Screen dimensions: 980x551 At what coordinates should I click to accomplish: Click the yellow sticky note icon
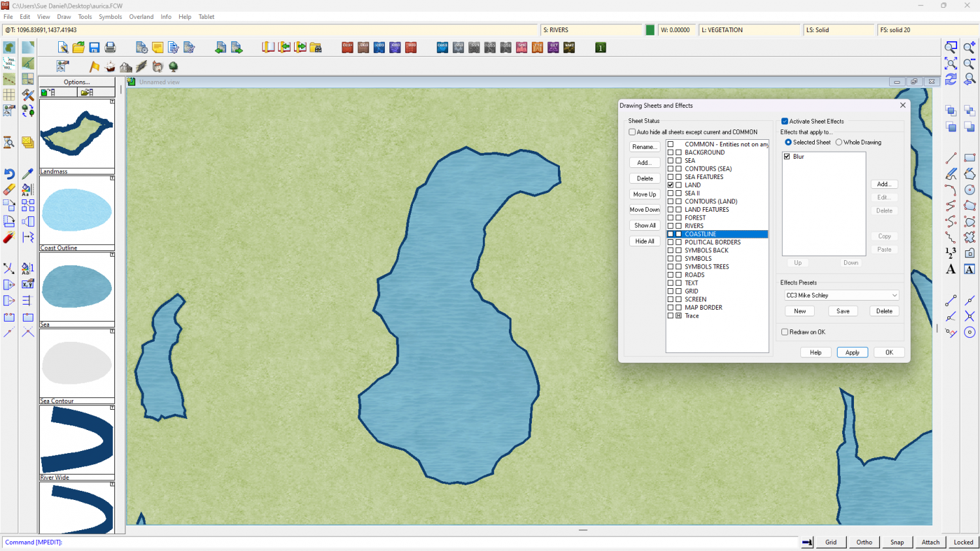point(157,48)
